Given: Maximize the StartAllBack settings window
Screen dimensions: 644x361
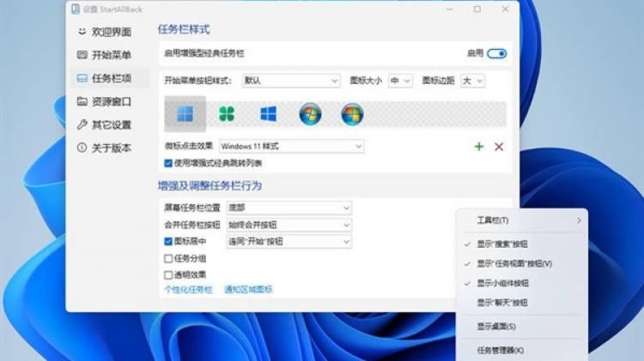Looking at the screenshot, I should tap(477, 9).
